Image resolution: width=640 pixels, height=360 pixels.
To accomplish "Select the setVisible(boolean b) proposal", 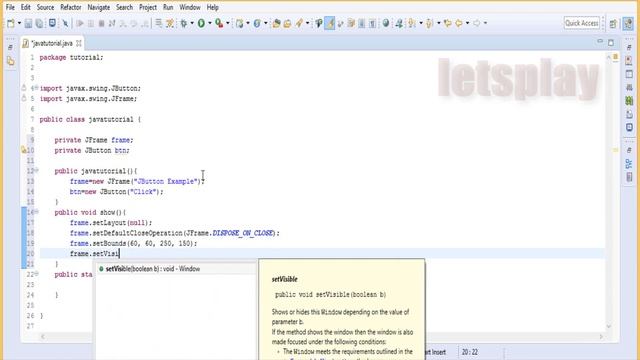I will click(x=175, y=269).
